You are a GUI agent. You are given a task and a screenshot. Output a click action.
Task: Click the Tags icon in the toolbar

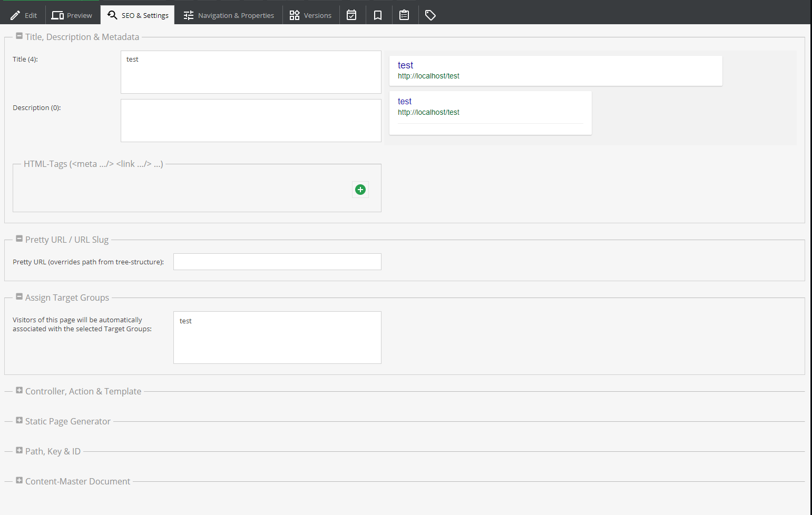pos(430,15)
